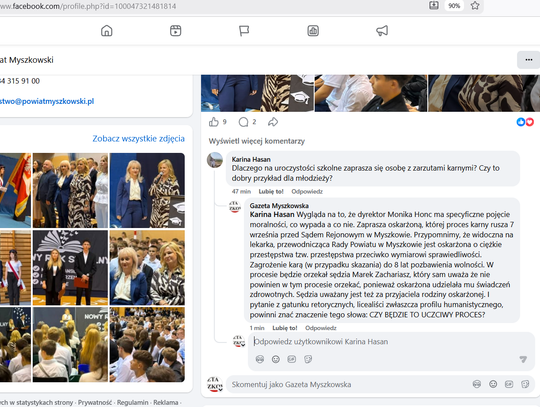Insert sticker in main comment box

click(525, 384)
